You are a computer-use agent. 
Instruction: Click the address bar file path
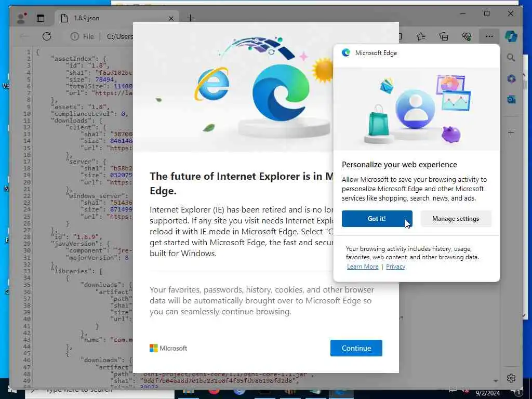coord(119,36)
